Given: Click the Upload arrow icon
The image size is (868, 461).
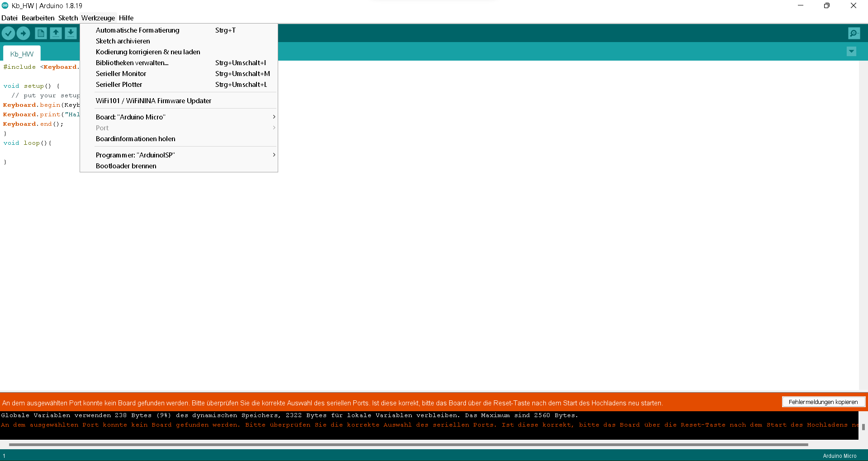Looking at the screenshot, I should pyautogui.click(x=24, y=33).
